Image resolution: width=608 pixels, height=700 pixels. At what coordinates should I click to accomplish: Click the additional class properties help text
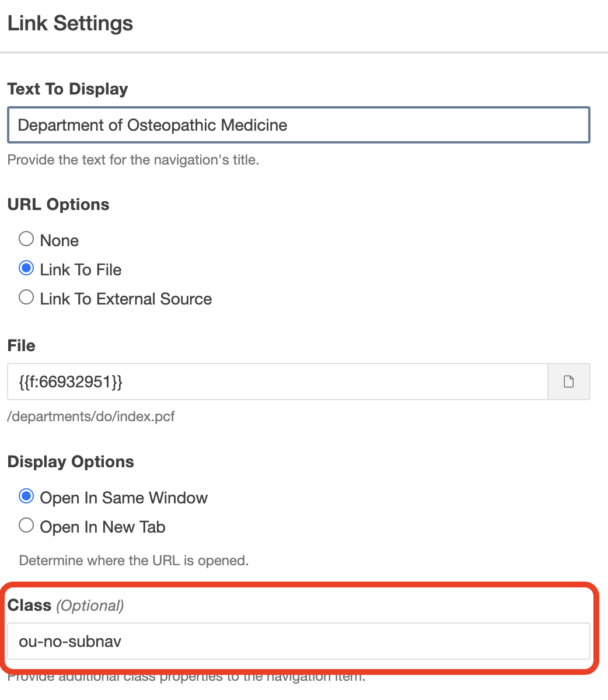point(186,678)
